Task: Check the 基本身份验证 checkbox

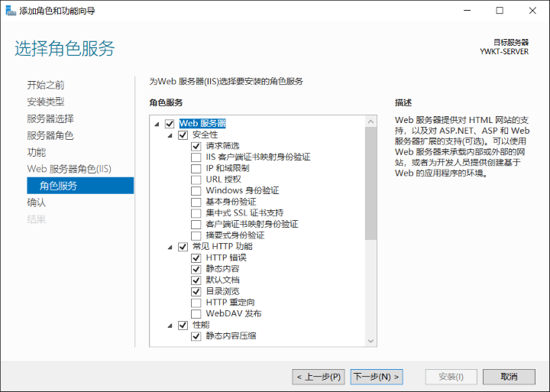Action: (196, 202)
